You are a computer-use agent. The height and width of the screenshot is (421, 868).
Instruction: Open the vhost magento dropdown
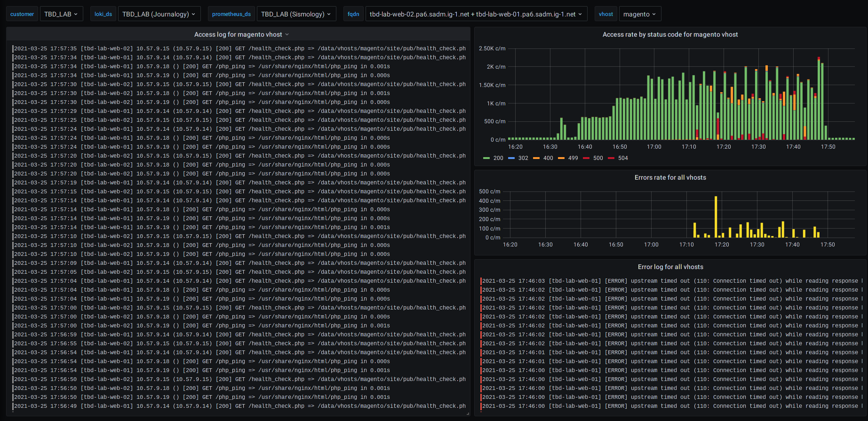pos(639,14)
